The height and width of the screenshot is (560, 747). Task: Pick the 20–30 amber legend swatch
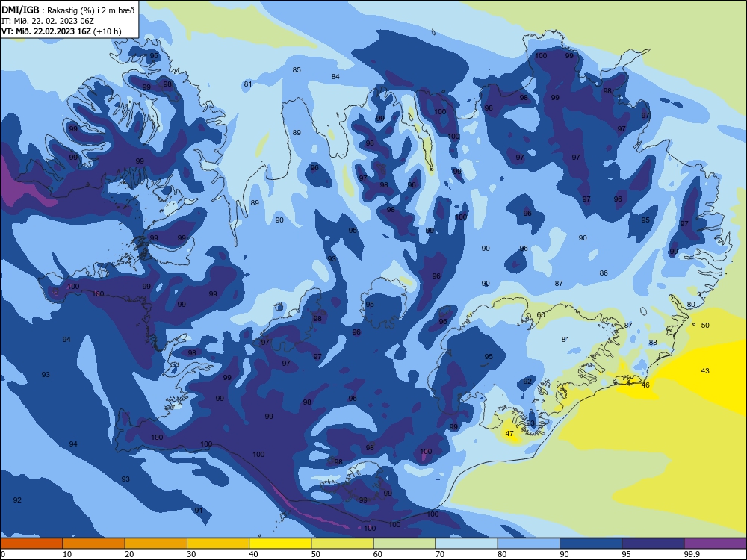pyautogui.click(x=156, y=544)
